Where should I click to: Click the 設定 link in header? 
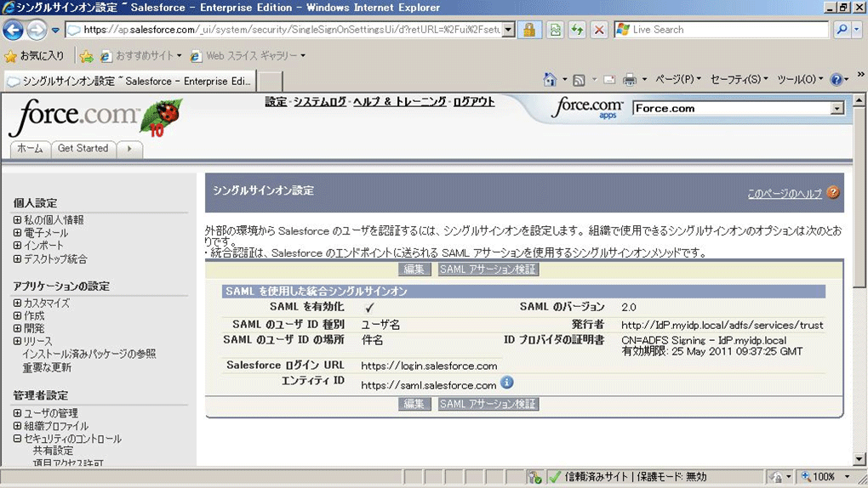(x=276, y=102)
